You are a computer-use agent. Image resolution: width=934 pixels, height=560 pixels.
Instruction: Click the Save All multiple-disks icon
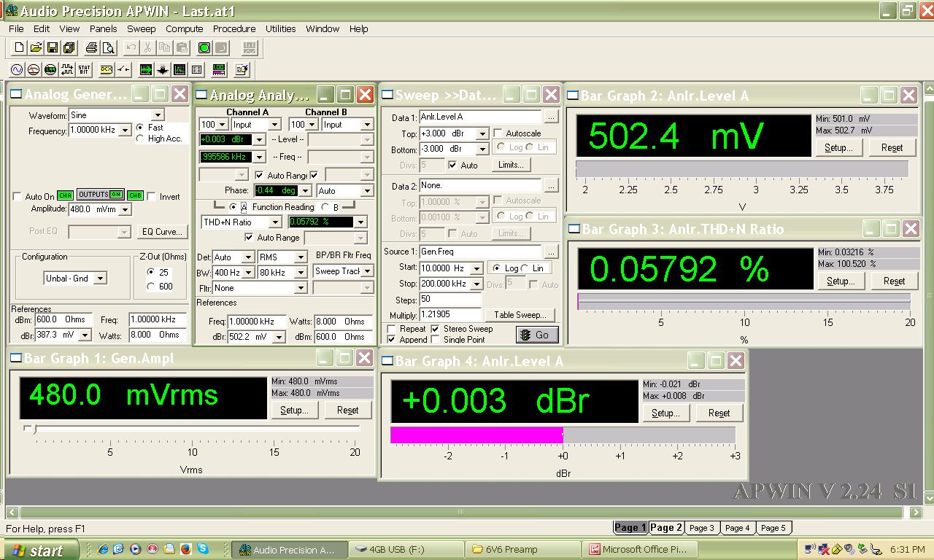point(69,48)
